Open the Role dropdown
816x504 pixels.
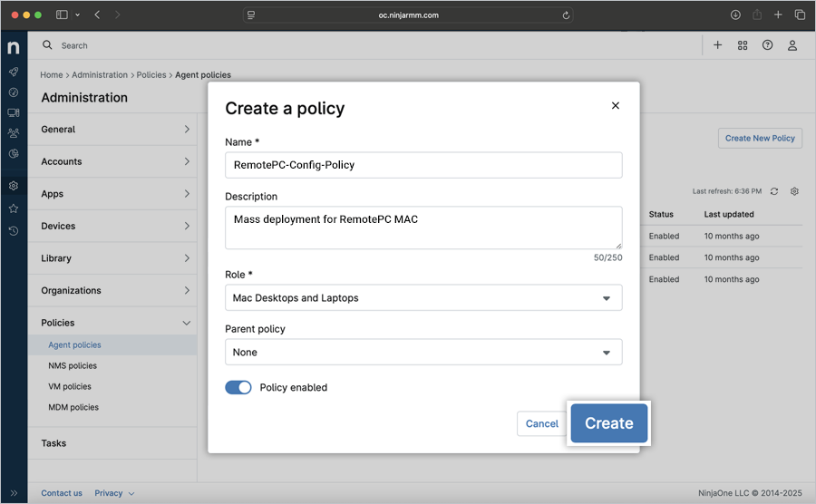tap(423, 297)
